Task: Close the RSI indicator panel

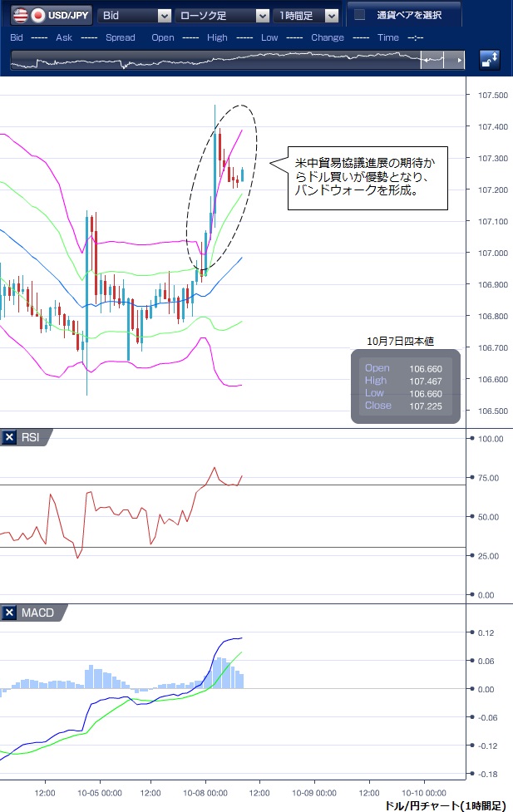Action: click(10, 437)
